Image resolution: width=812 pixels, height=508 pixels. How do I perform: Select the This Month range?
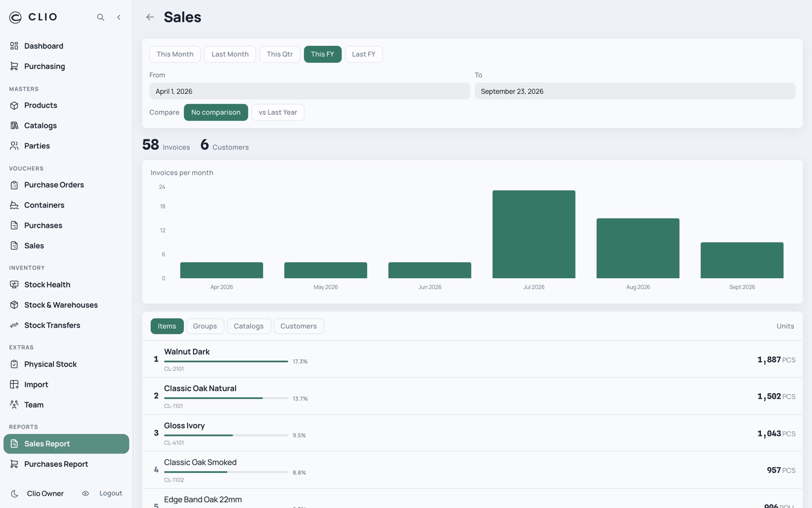pyautogui.click(x=175, y=54)
